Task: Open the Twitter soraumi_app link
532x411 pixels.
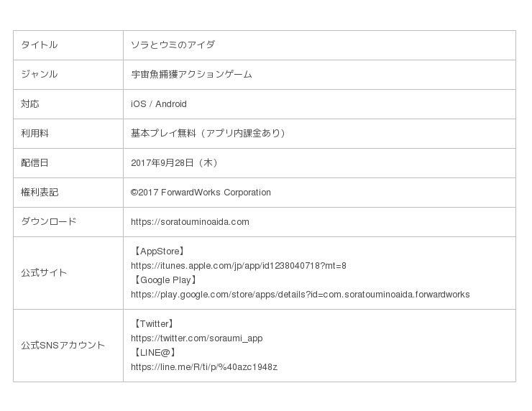Action: pos(196,338)
